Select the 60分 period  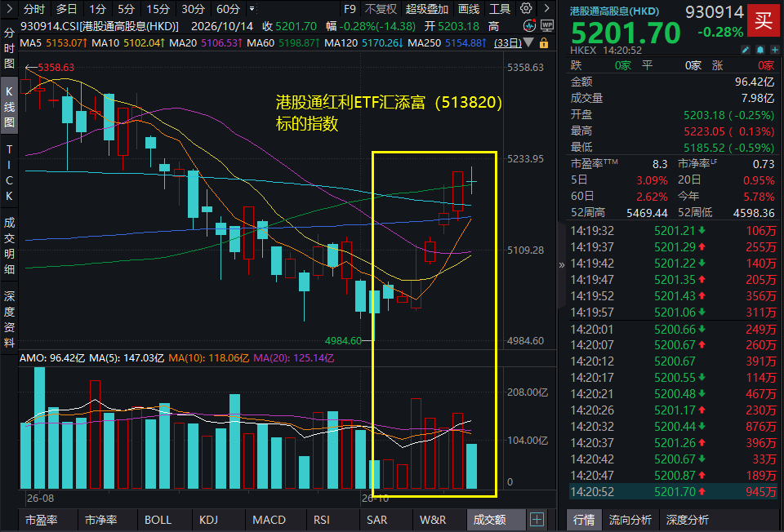228,9
